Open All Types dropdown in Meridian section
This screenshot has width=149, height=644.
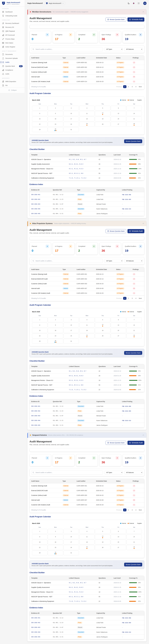coord(114,49)
